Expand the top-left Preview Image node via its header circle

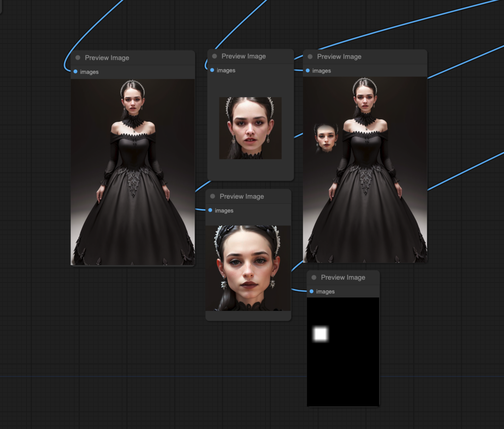pyautogui.click(x=78, y=58)
